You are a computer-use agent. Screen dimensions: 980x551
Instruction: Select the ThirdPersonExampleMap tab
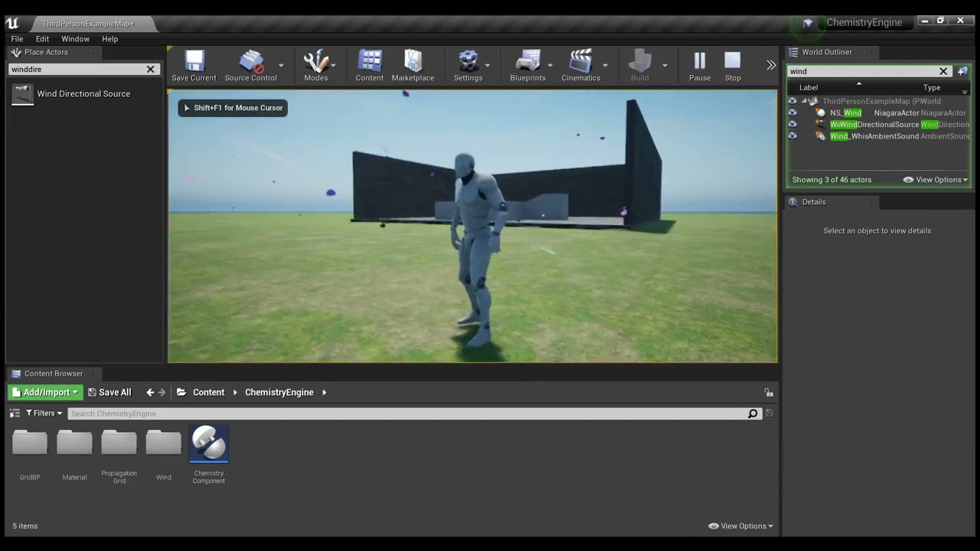click(x=87, y=24)
